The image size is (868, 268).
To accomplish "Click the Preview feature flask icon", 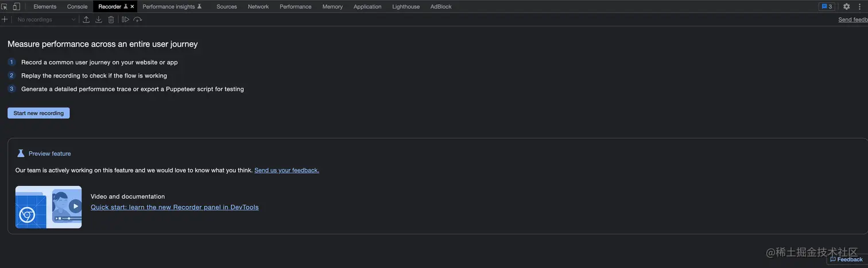I will tap(21, 154).
